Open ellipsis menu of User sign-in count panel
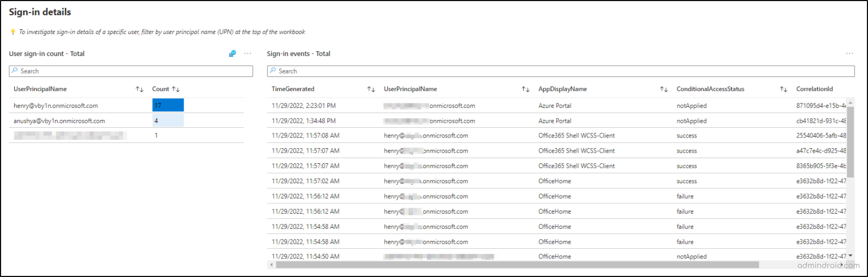Viewport: 868px width, 277px height. 248,54
